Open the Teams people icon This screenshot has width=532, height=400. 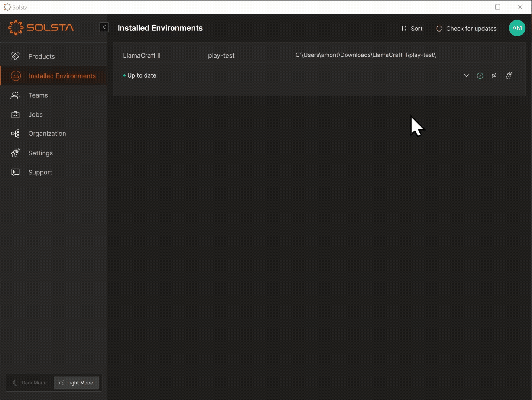click(x=15, y=95)
